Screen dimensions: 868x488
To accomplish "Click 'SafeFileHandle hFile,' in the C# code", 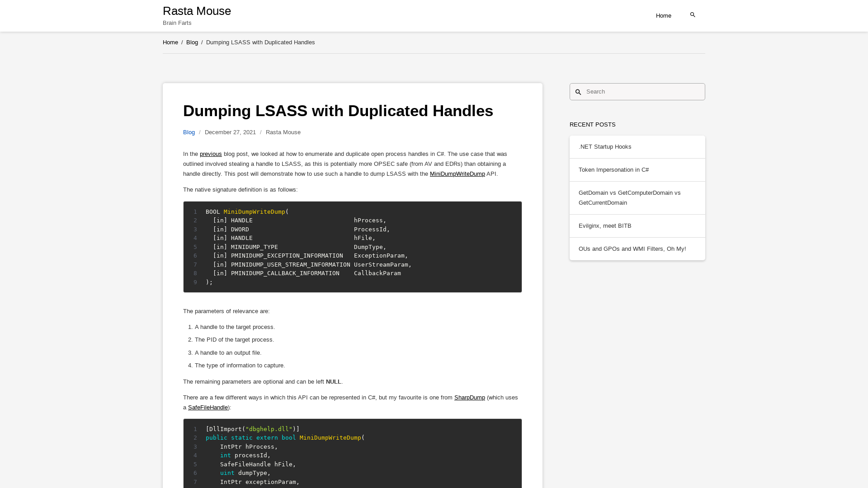I will tap(258, 465).
